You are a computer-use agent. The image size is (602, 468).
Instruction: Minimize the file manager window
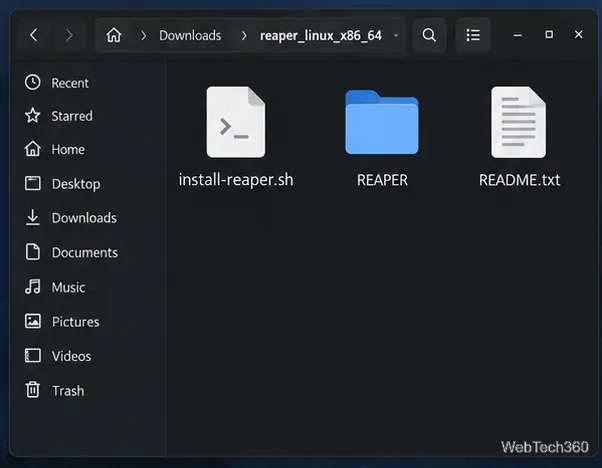pos(518,35)
